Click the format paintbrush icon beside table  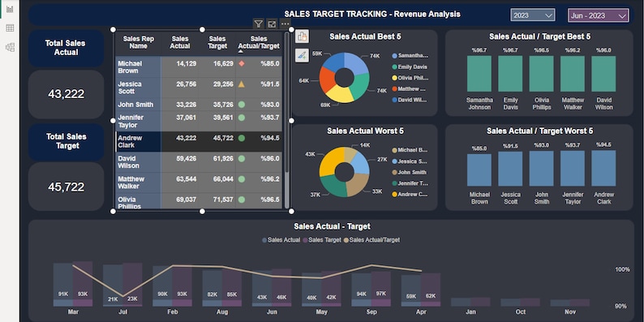coord(303,55)
